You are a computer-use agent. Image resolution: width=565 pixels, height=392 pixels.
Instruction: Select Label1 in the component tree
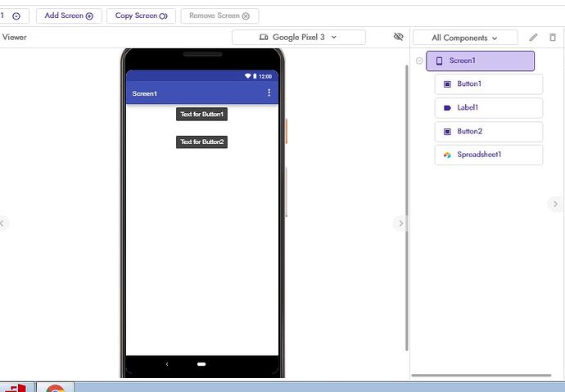pyautogui.click(x=488, y=107)
